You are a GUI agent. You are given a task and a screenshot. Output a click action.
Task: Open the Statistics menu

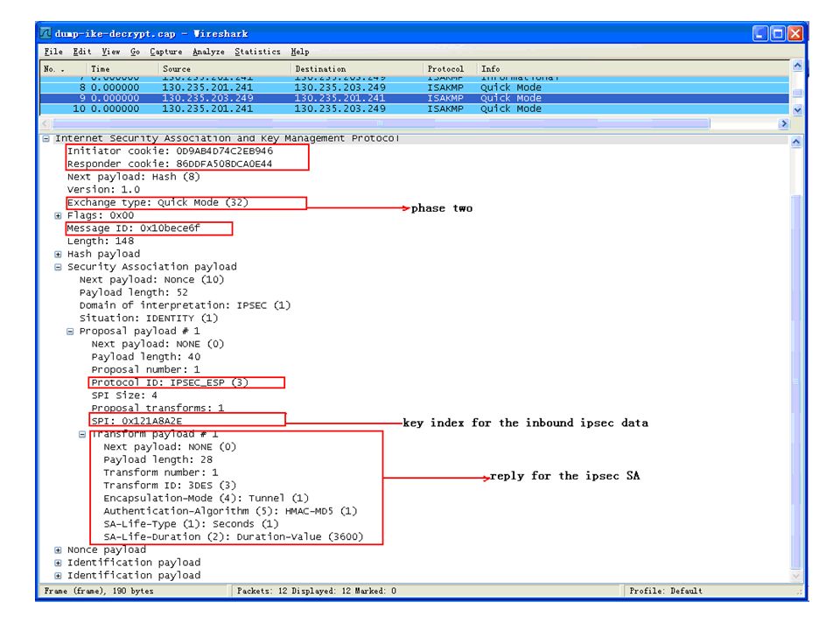click(257, 52)
